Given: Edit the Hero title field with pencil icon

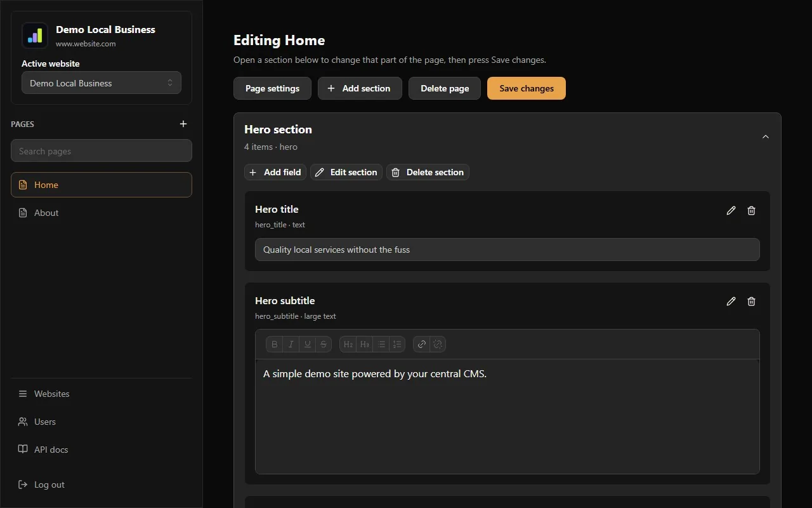Looking at the screenshot, I should 731,210.
